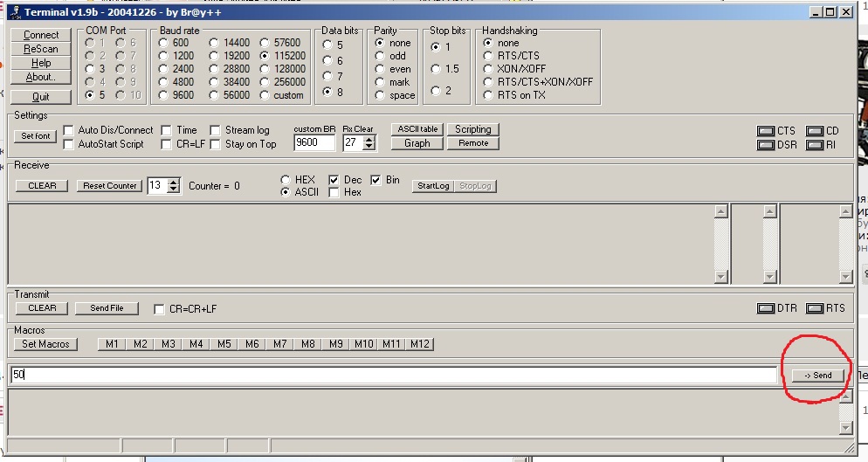868x462 pixels.
Task: Click the DSR status indicator
Action: (766, 145)
